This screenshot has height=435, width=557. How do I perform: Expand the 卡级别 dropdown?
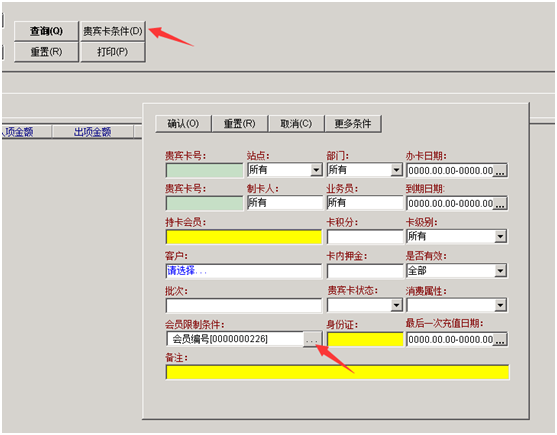[500, 236]
